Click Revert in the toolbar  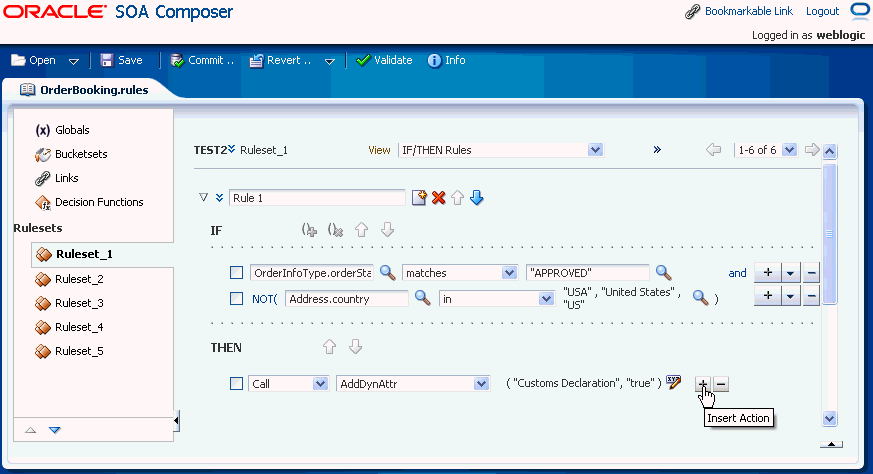(280, 60)
